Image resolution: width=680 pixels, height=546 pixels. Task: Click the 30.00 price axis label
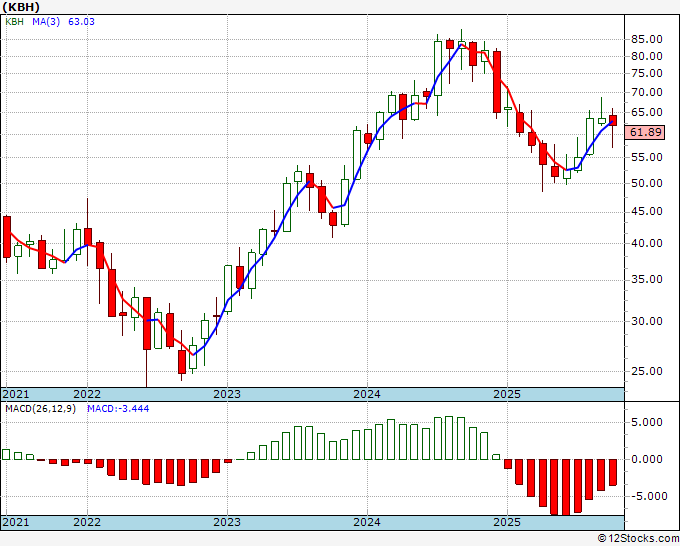(646, 321)
